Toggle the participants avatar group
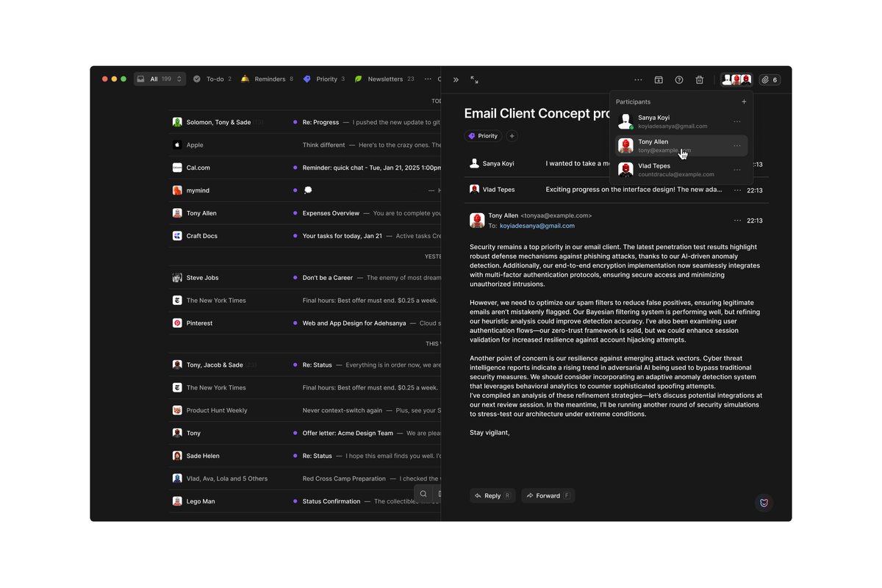The height and width of the screenshot is (588, 882). [x=736, y=79]
